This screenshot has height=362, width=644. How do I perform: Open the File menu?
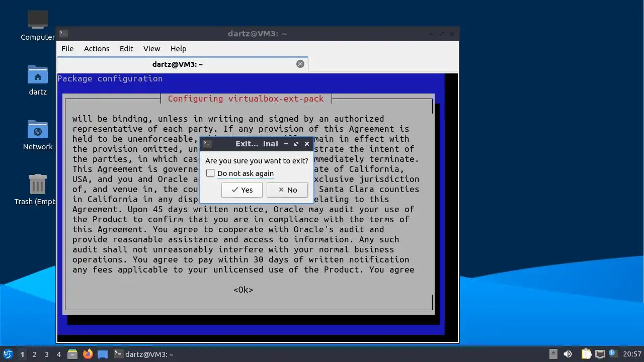(x=67, y=49)
